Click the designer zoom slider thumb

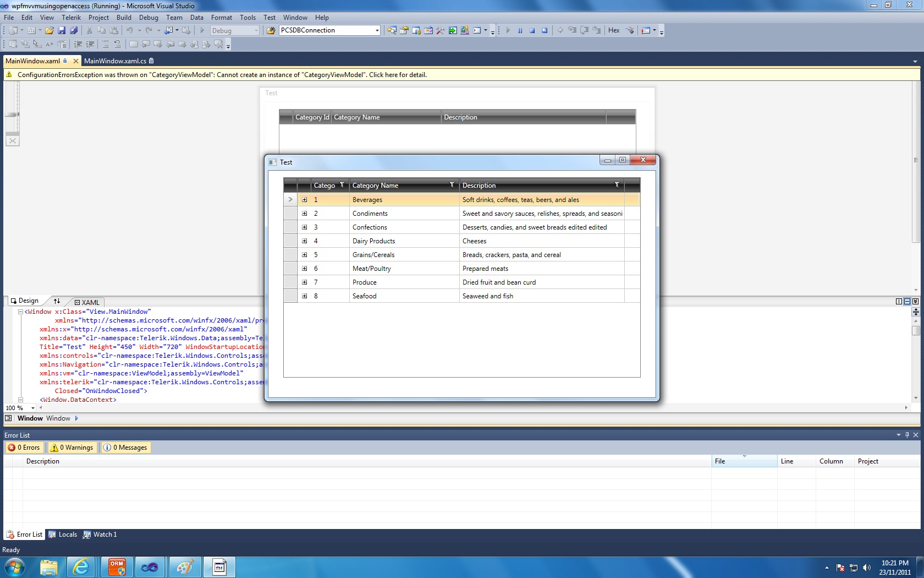point(12,114)
